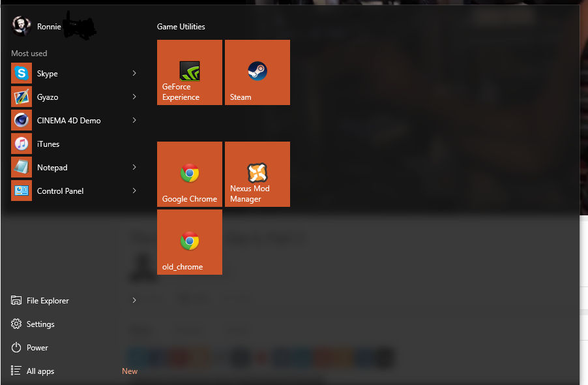Click the Ronnie user avatar

click(x=21, y=26)
